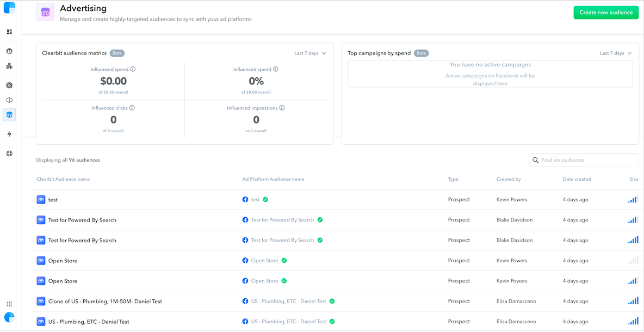
Task: Open the people icon in sidebar
Action: [9, 51]
